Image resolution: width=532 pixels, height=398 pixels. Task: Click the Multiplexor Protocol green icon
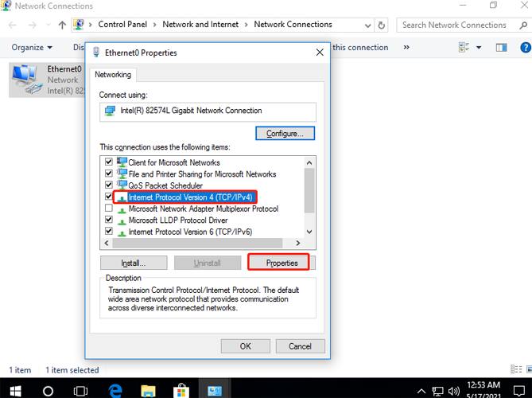click(122, 209)
